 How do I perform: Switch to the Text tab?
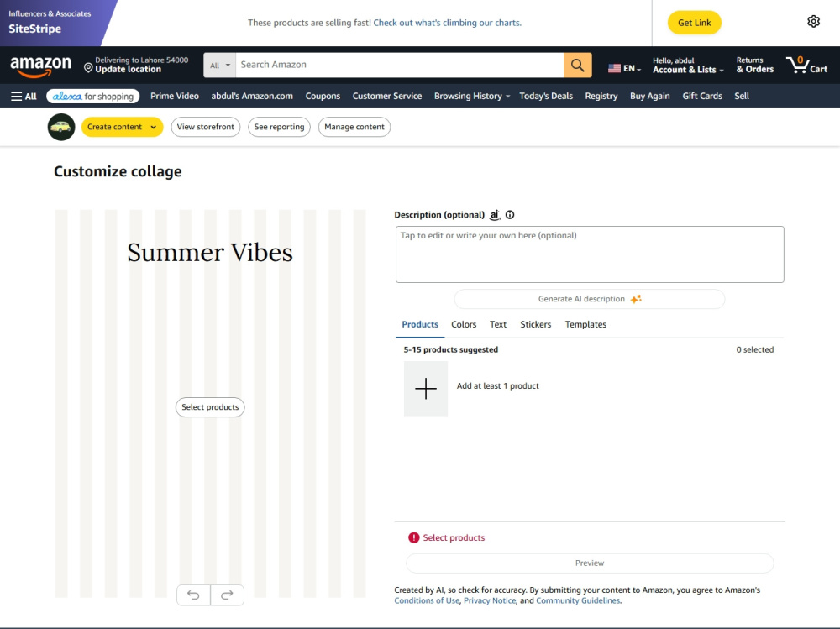[x=497, y=324]
